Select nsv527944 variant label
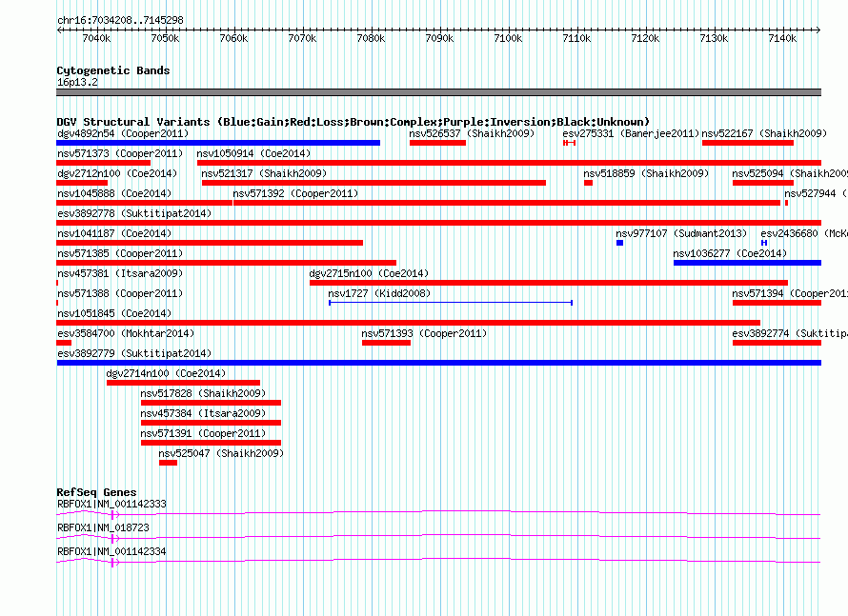 816,193
